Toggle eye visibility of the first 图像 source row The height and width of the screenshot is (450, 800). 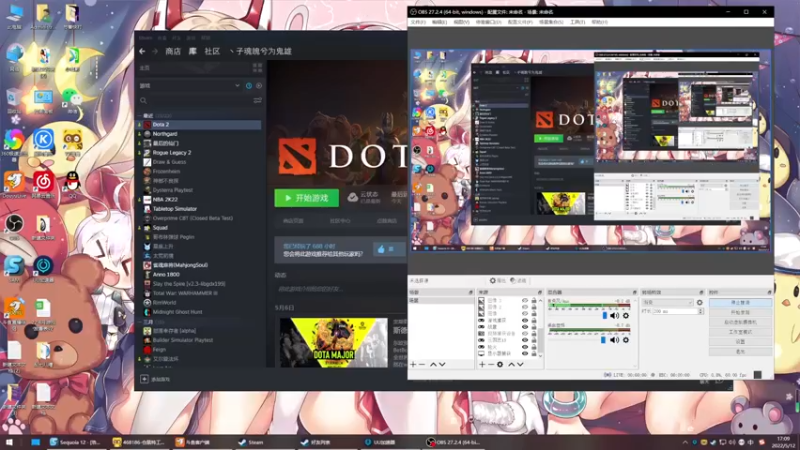point(525,301)
